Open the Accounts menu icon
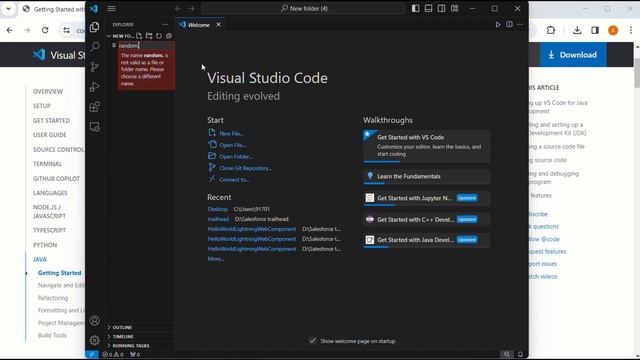 95,320
